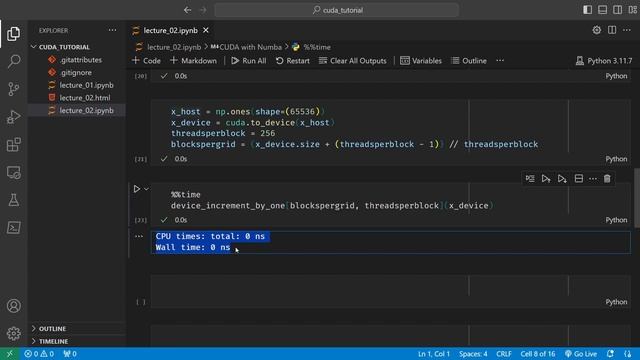
Task: Open notifications bell in status bar
Action: click(x=610, y=354)
